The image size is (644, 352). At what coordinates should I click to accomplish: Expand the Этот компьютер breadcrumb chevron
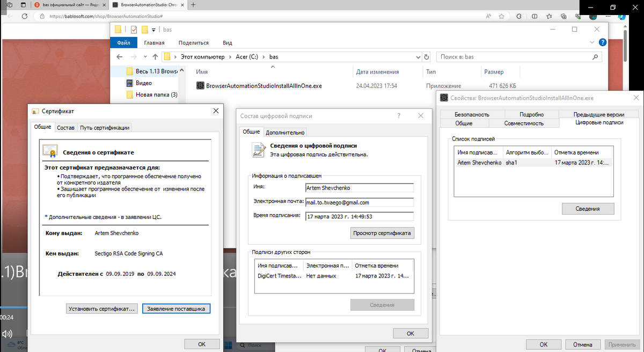pos(231,56)
